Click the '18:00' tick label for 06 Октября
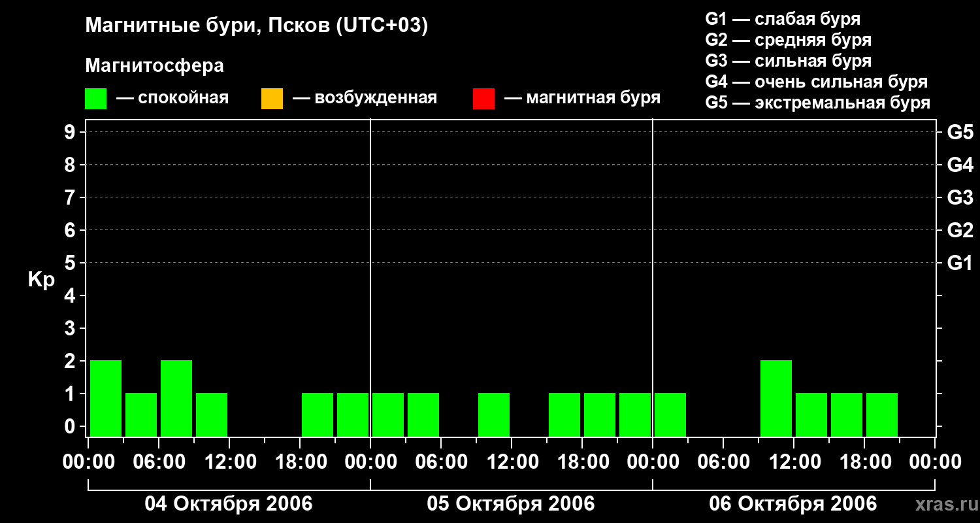 click(x=864, y=462)
